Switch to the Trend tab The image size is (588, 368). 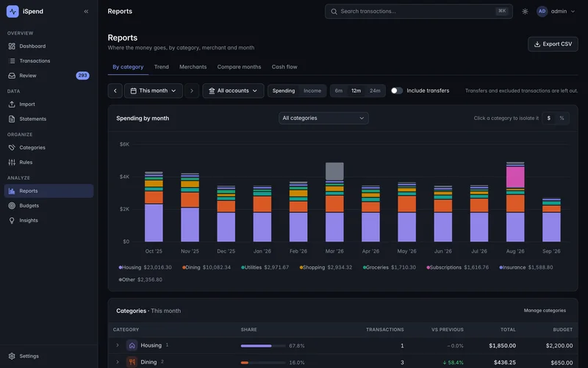161,67
